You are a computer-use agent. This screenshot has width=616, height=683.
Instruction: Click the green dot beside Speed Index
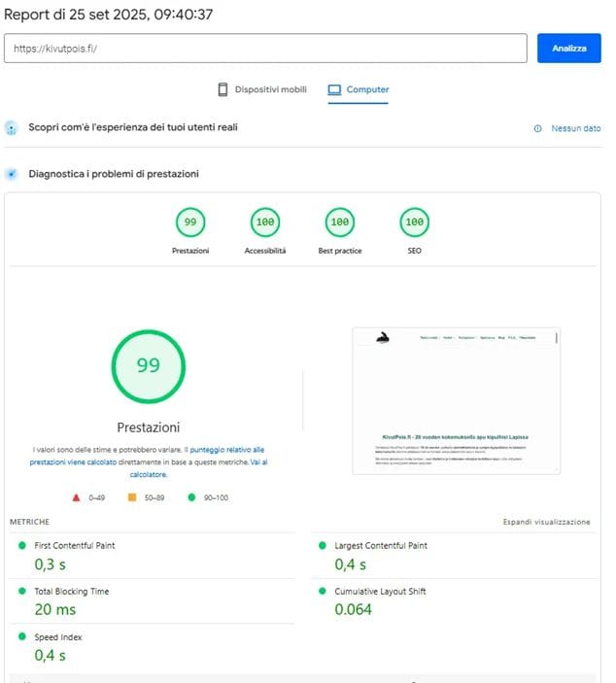[x=22, y=636]
